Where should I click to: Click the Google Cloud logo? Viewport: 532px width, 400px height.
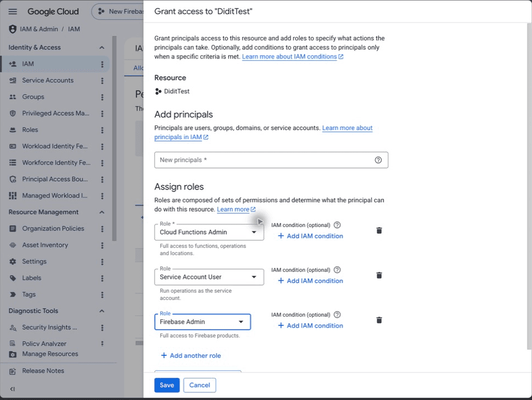click(53, 12)
